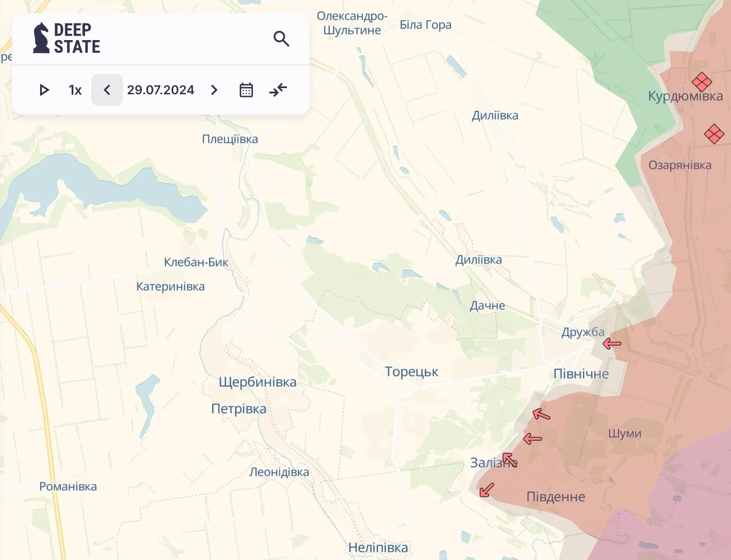Click the 29.07.2024 date field
Screen dimensions: 731x560
coord(160,90)
